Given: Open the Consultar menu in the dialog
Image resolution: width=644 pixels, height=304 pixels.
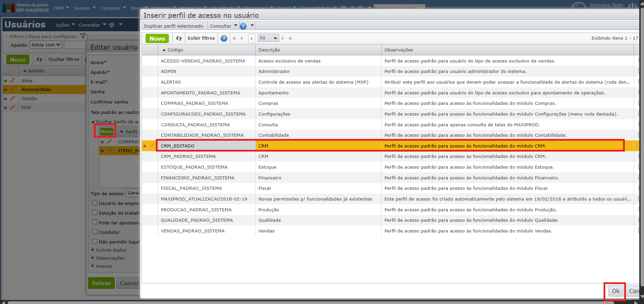Looking at the screenshot, I should [x=223, y=26].
